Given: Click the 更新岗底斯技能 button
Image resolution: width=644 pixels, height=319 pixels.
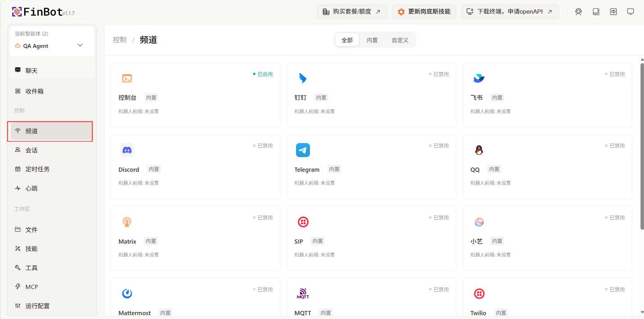Looking at the screenshot, I should [x=424, y=12].
